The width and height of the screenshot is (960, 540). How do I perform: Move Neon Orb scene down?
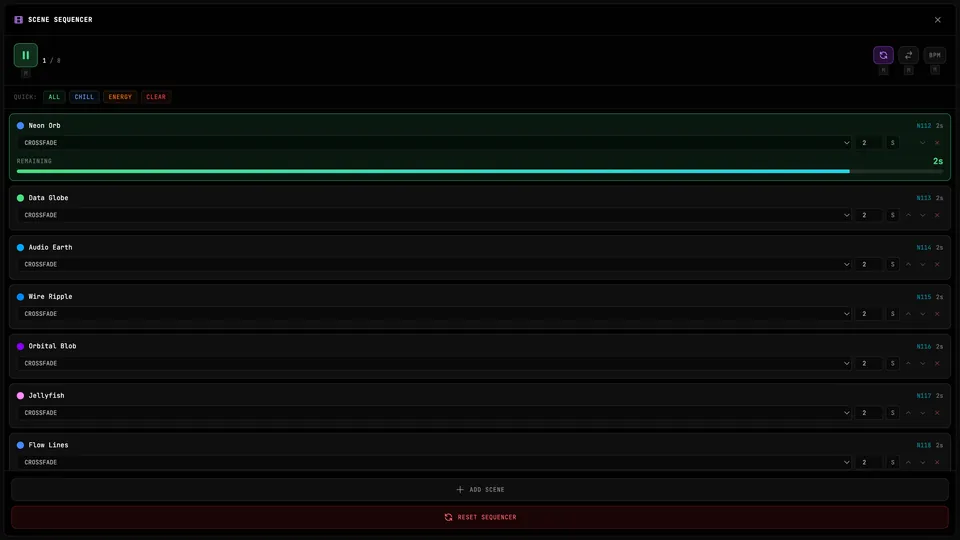(x=923, y=143)
